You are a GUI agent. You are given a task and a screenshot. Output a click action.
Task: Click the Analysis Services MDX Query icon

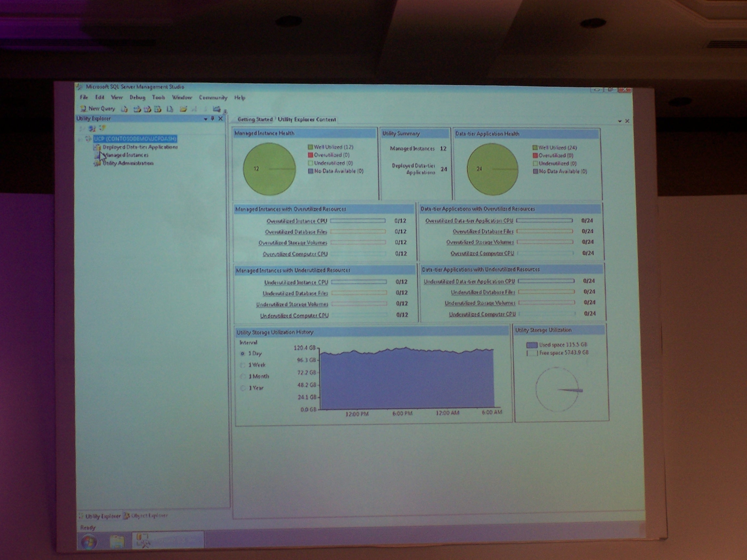click(x=137, y=109)
